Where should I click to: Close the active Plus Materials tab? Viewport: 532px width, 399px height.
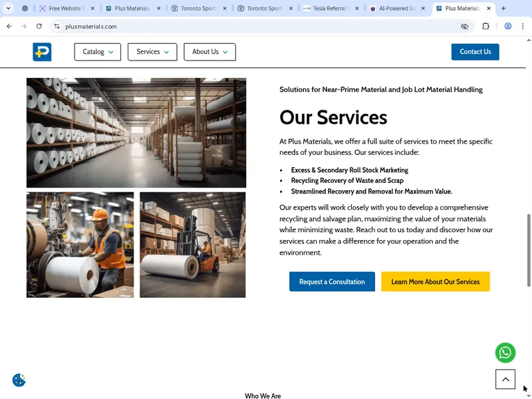point(489,9)
